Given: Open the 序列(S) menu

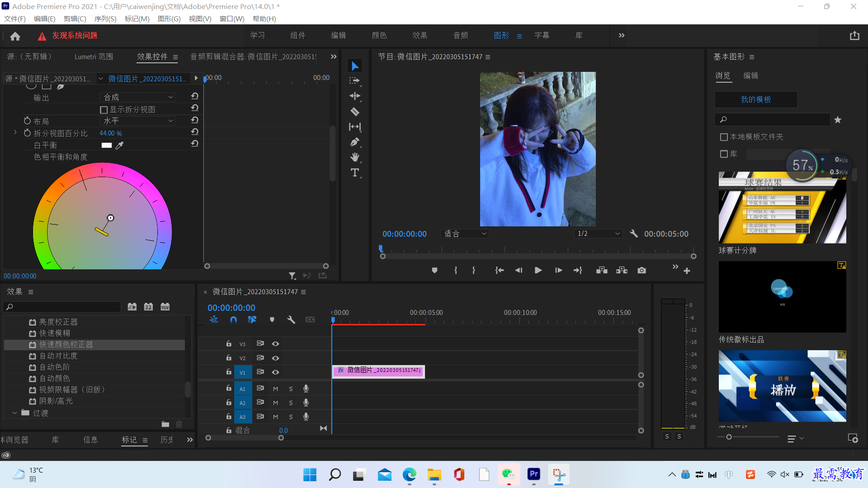Looking at the screenshot, I should pyautogui.click(x=105, y=19).
